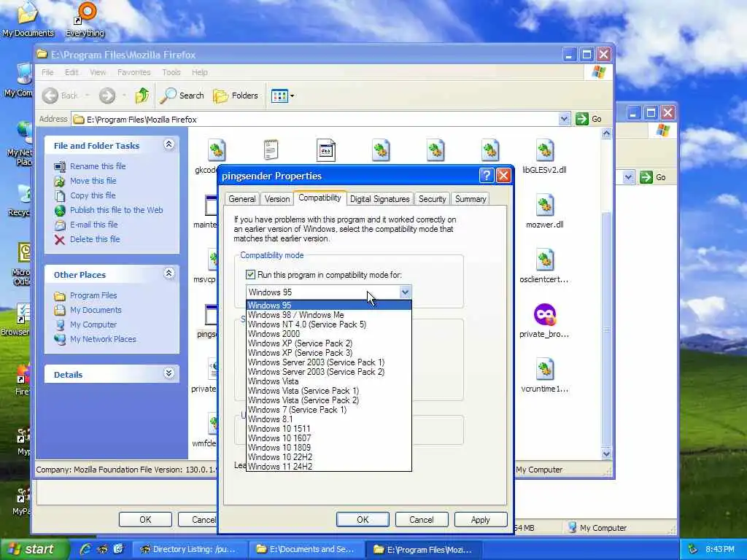
Task: Collapse the compatibility mode dropdown arrow
Action: pos(405,292)
